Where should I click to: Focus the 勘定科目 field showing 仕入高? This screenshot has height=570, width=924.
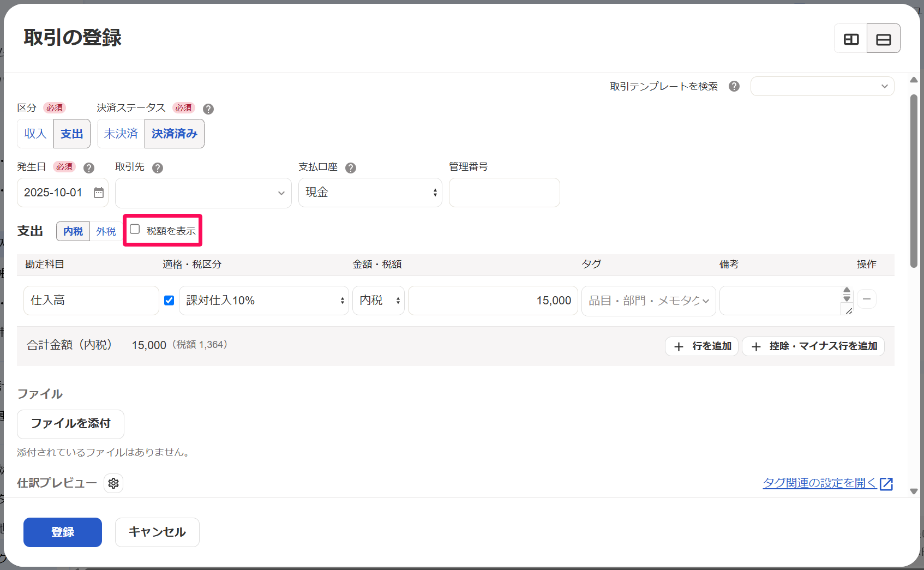[x=91, y=301]
